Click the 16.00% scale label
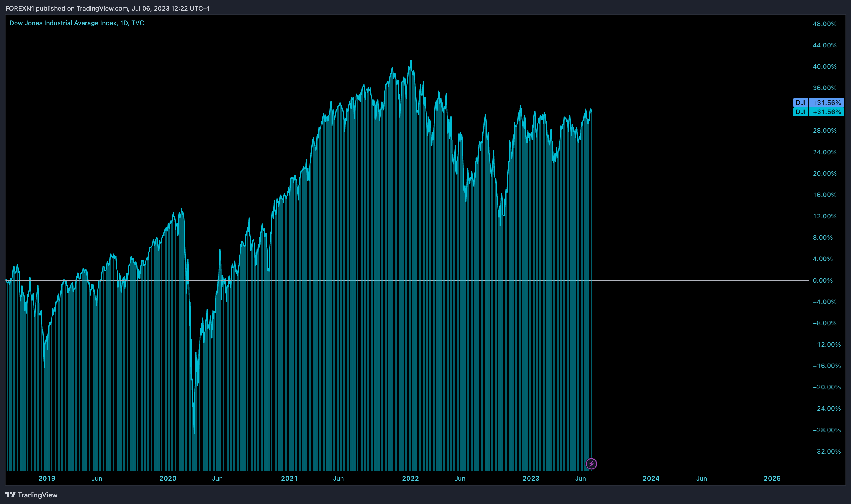851x504 pixels. click(x=825, y=195)
